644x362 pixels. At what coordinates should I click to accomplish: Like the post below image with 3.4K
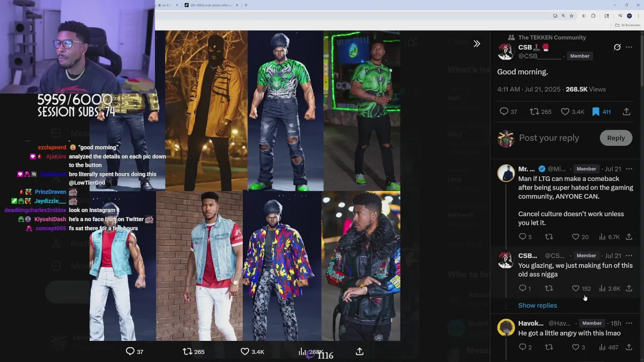(245, 351)
